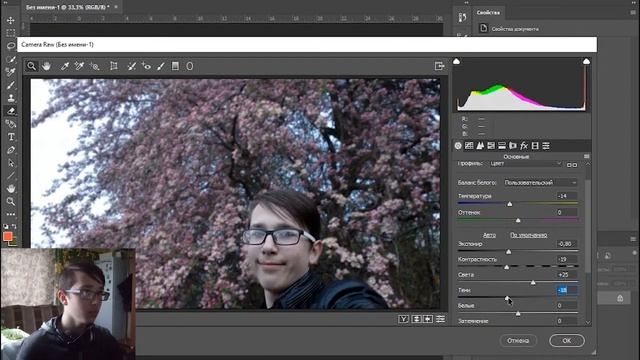Click the Экспонир slider handle
Viewport: 640px width, 360px height.
tap(509, 252)
